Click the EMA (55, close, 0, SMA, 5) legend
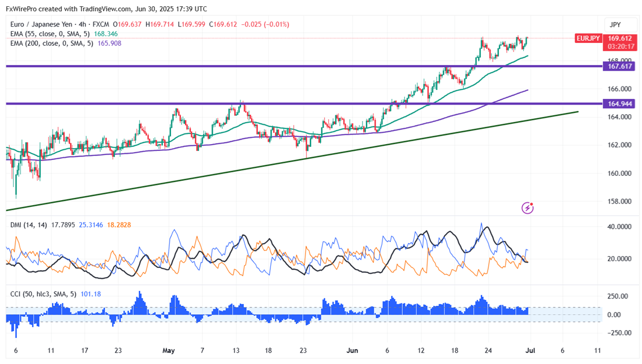The width and height of the screenshot is (642, 364). pos(50,34)
